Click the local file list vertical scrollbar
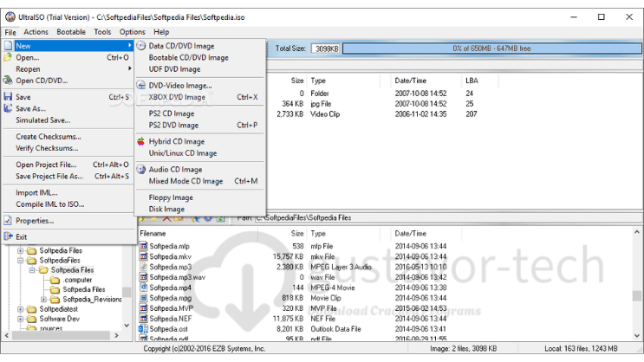 point(636,283)
